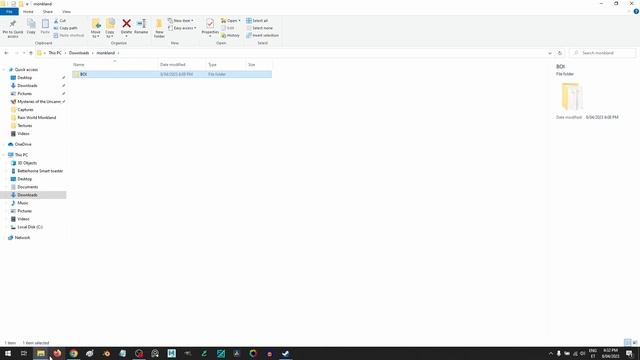Open Textures in the navigation pane

pos(24,126)
